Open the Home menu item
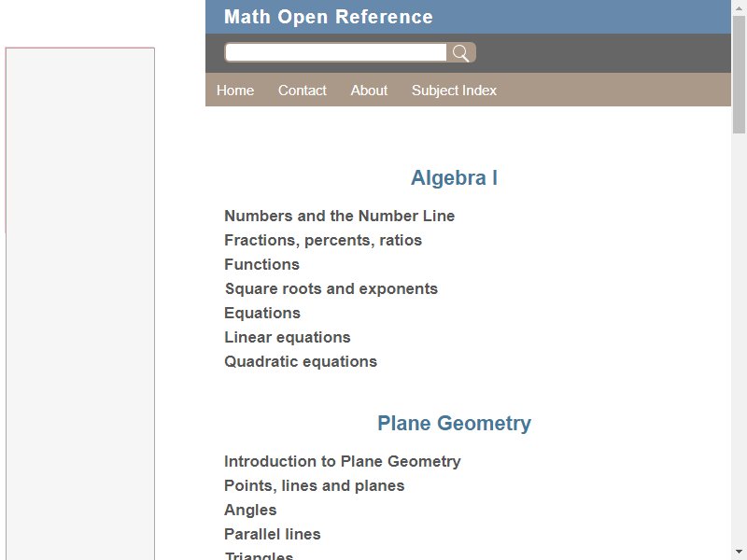 tap(235, 91)
